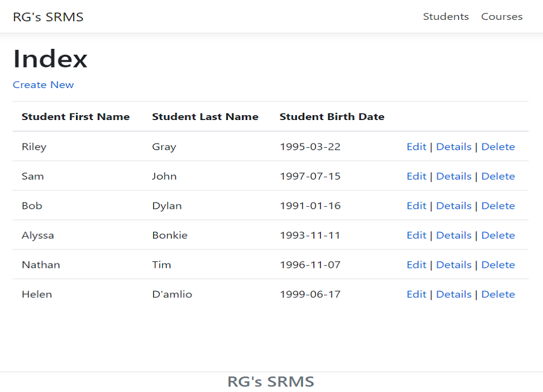This screenshot has height=392, width=543.
Task: Click the RG's SRMS brand link in navbar
Action: (48, 17)
